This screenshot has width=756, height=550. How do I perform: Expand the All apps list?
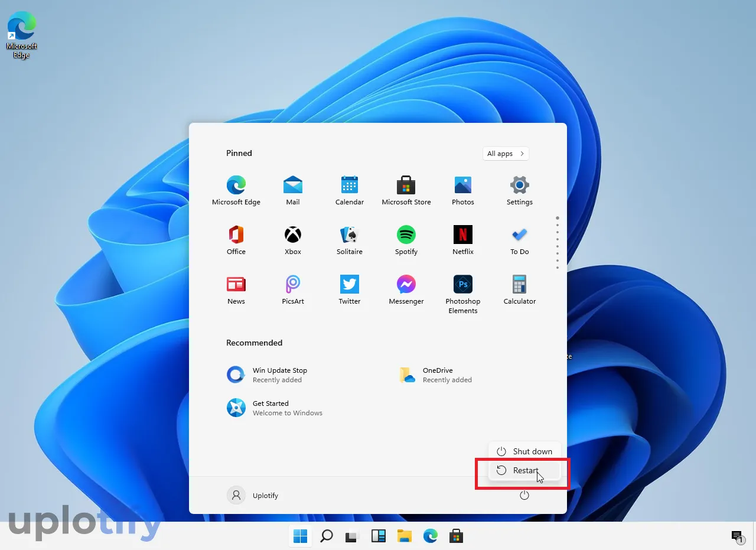click(506, 154)
